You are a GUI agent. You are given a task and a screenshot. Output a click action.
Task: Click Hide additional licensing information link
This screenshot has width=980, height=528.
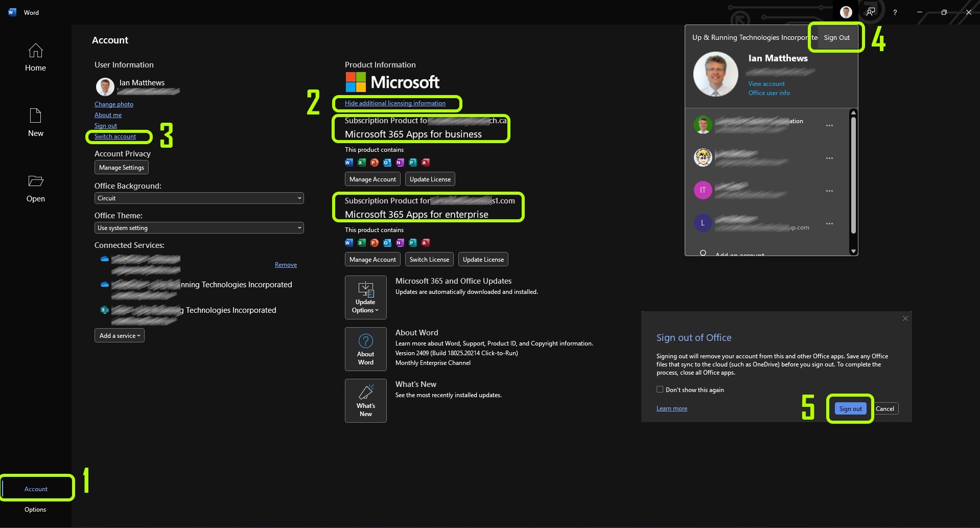point(395,103)
